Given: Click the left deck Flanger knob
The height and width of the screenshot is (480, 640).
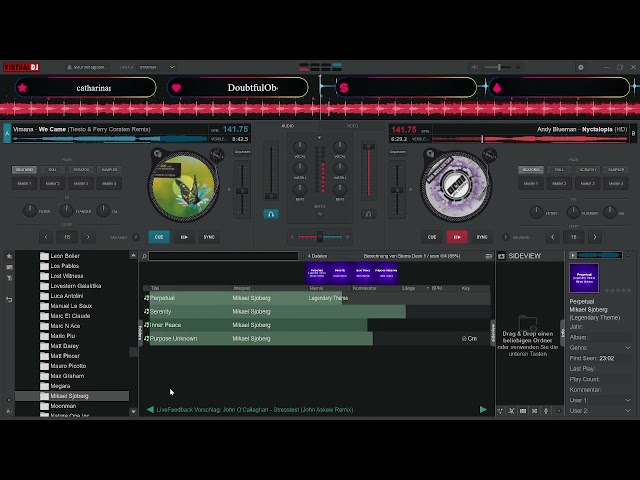Looking at the screenshot, I should pyautogui.click(x=66, y=211).
